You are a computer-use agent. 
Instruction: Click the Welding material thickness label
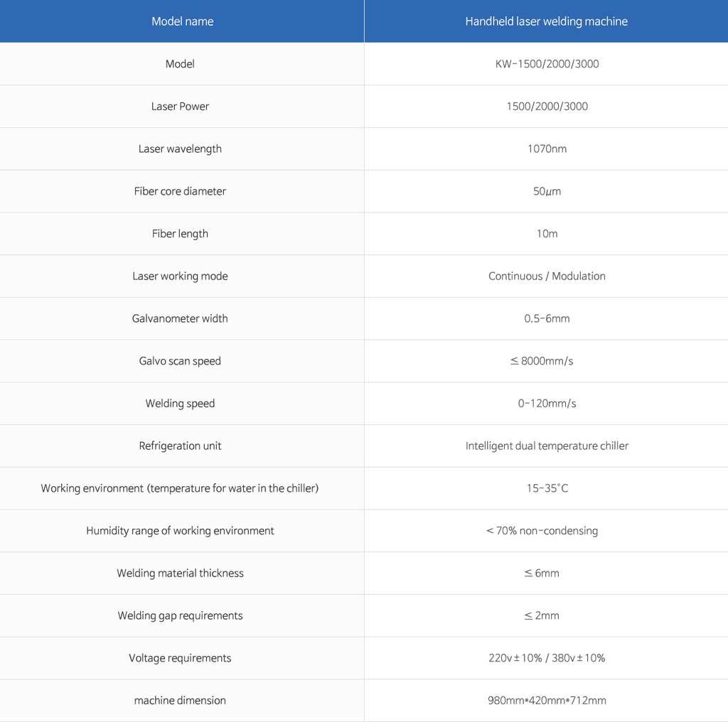click(x=180, y=573)
